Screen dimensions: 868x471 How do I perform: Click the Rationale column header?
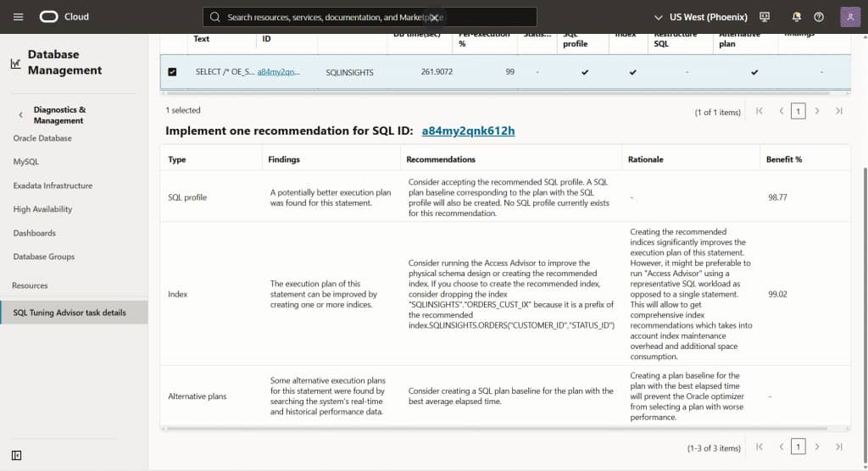tap(645, 159)
